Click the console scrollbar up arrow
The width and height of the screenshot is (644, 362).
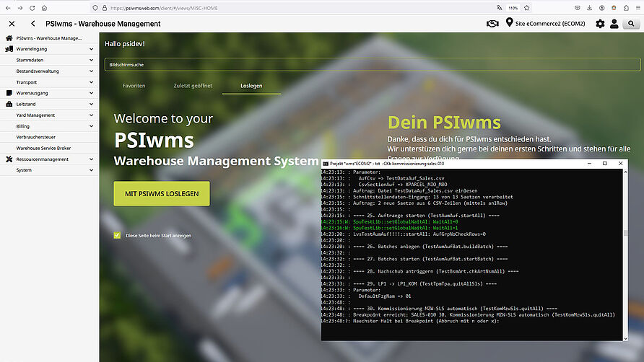pos(625,172)
